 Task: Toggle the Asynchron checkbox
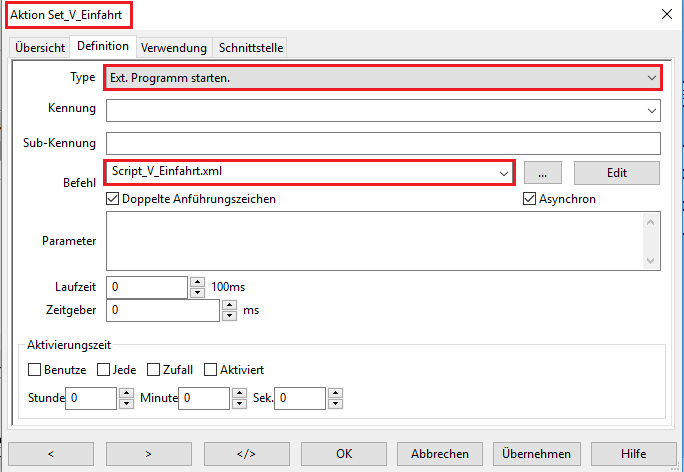click(530, 199)
